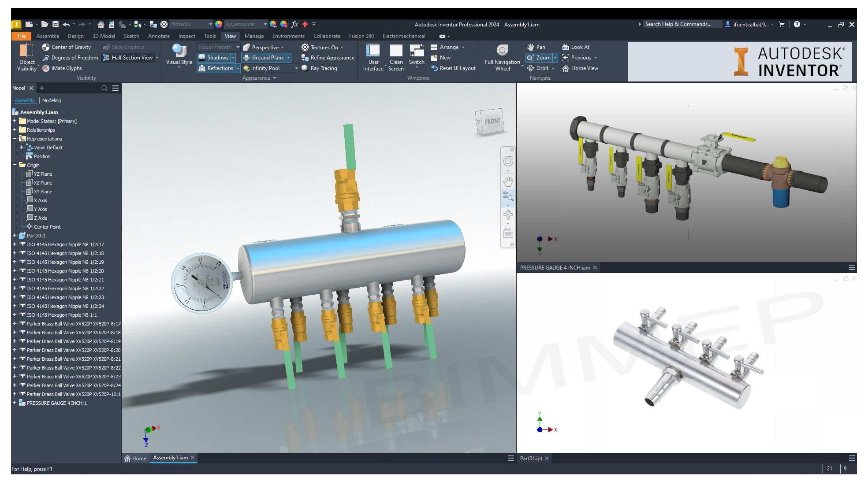Click the Appearance color sphere swatch
The image size is (868, 503).
[219, 24]
